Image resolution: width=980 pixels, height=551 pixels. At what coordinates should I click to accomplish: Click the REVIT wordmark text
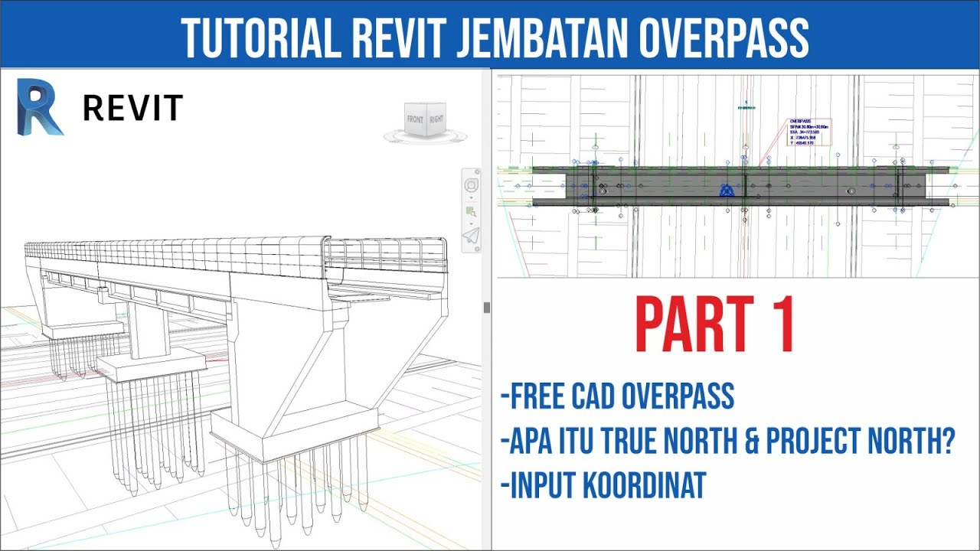tap(133, 109)
